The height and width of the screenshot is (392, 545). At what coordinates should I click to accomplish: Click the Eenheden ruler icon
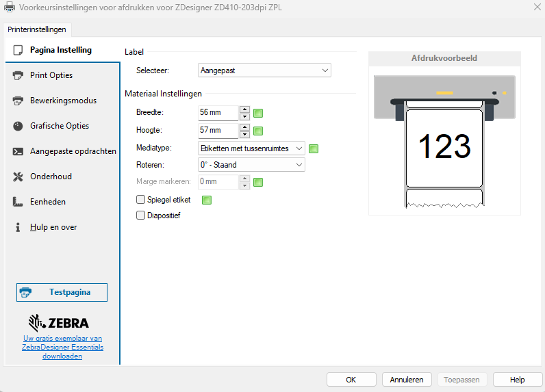coord(18,202)
